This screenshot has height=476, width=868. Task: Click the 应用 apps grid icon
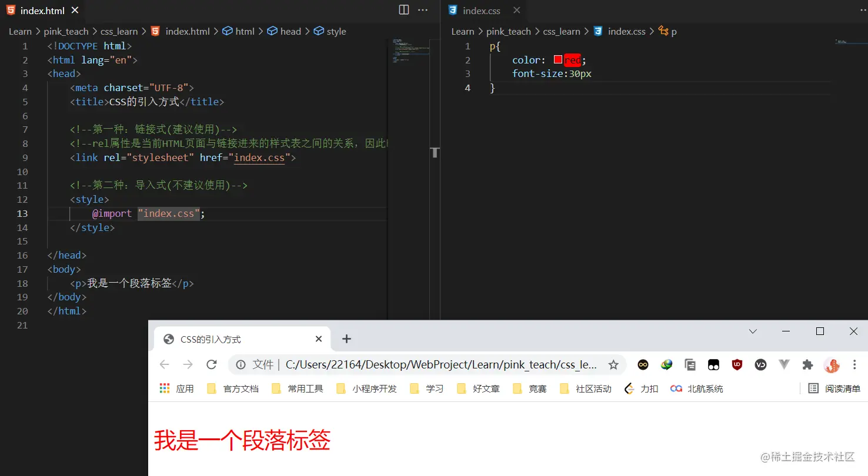coord(164,388)
